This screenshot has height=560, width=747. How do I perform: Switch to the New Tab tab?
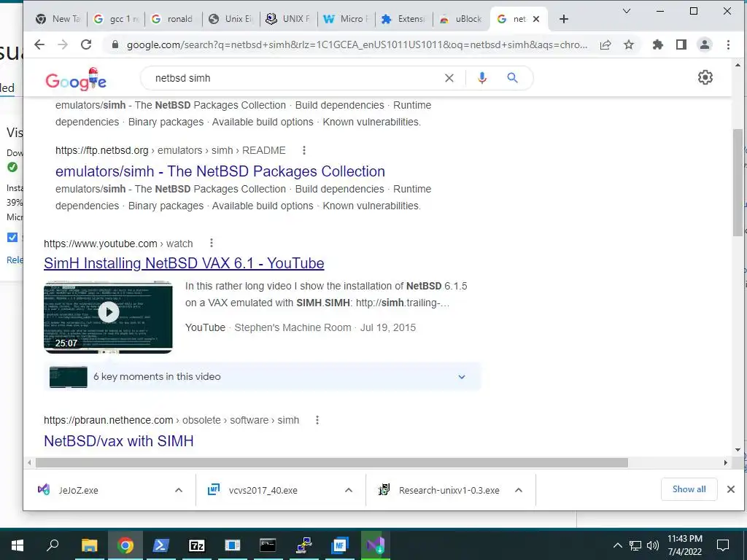point(58,19)
